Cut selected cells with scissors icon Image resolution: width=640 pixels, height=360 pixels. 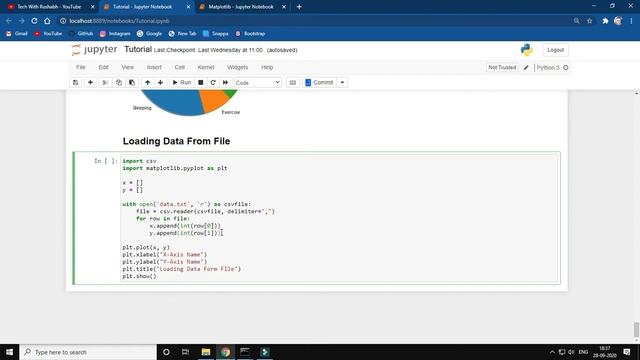(x=105, y=82)
